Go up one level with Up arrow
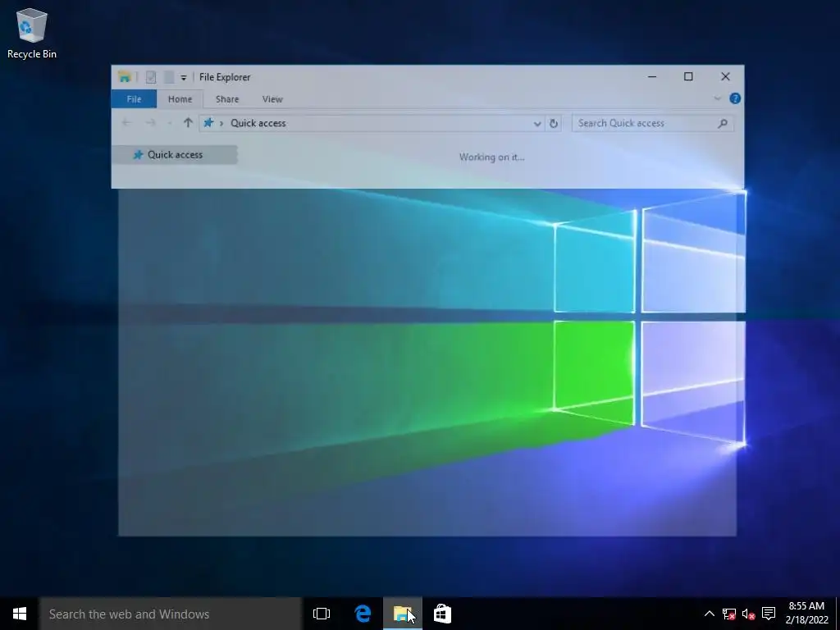840x630 pixels. tap(188, 123)
